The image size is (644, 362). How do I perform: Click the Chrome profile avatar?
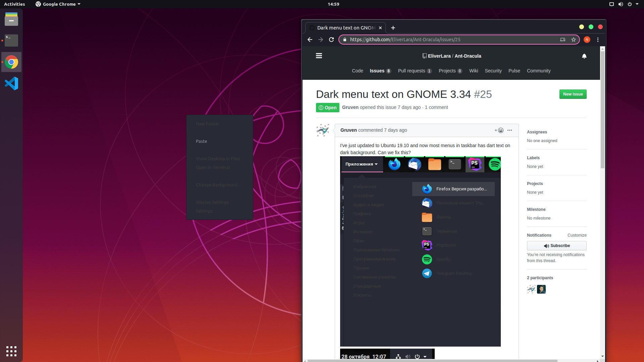point(587,40)
